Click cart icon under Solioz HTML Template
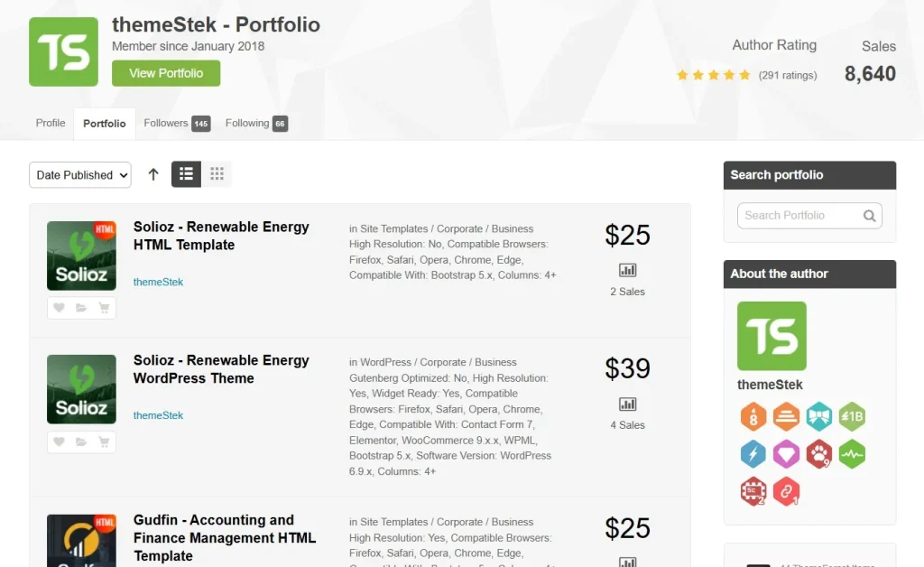This screenshot has height=567, width=924. (x=104, y=308)
